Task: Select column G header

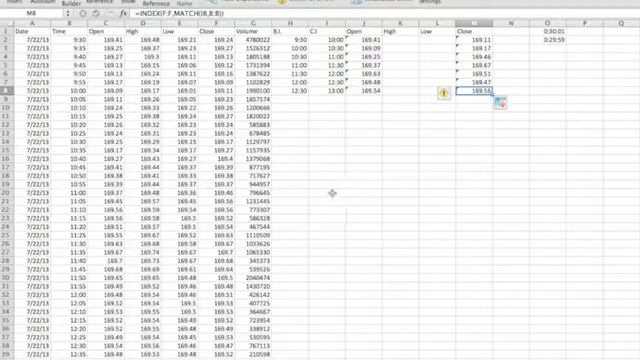Action: pos(253,23)
